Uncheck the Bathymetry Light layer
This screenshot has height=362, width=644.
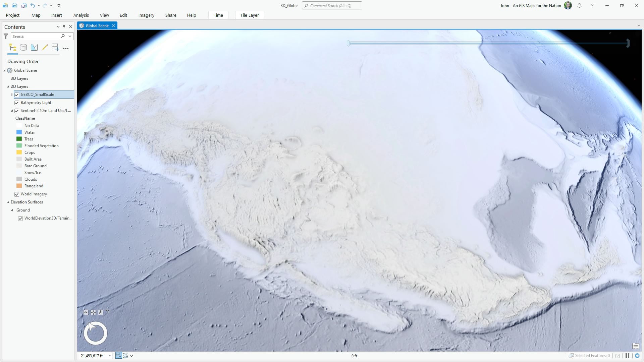[x=17, y=103]
